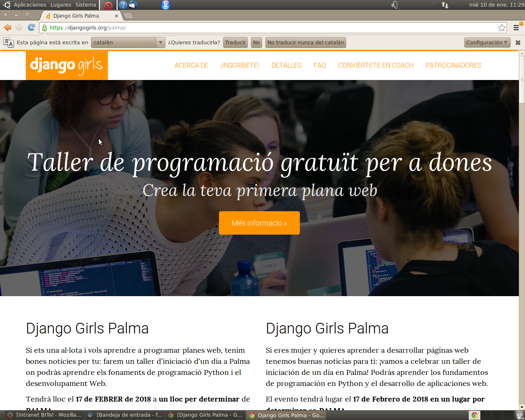Click the page scrollbar down arrow
This screenshot has width=525, height=420.
[522, 407]
